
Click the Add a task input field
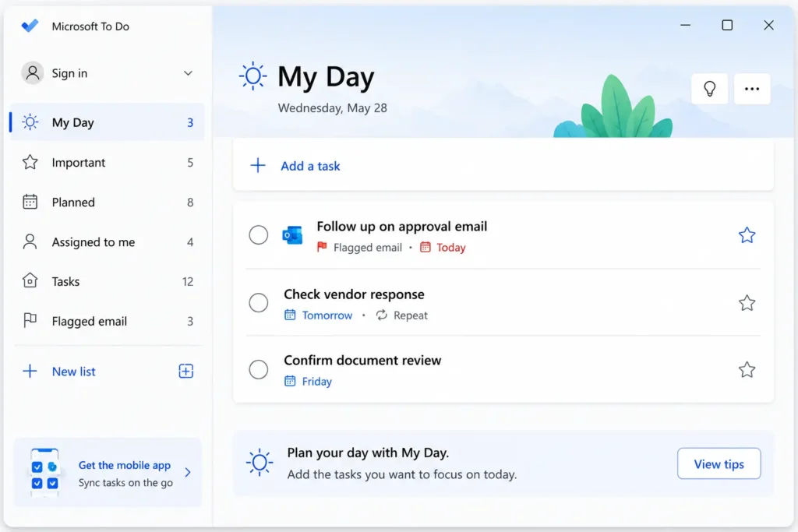(x=503, y=166)
